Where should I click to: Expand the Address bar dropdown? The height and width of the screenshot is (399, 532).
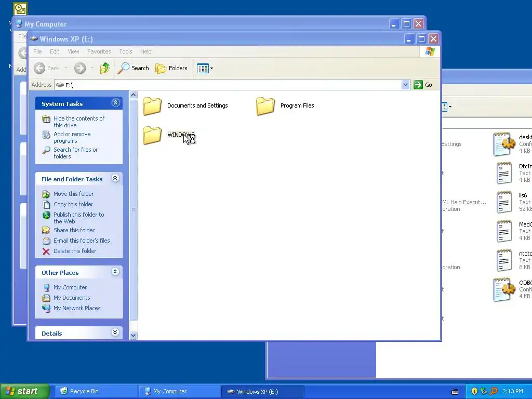click(x=405, y=85)
